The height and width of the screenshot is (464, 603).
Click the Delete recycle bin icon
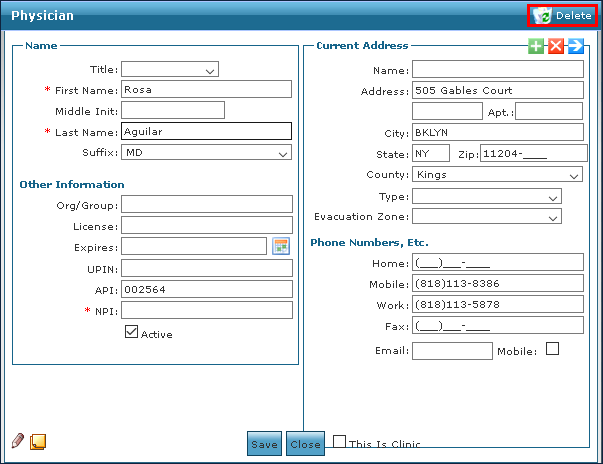coord(543,15)
